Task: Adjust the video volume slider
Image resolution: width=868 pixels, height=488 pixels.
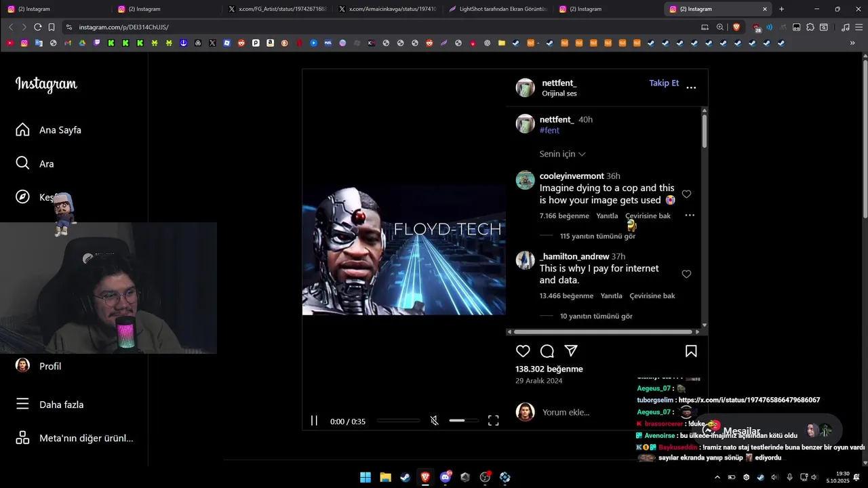Action: click(x=464, y=421)
